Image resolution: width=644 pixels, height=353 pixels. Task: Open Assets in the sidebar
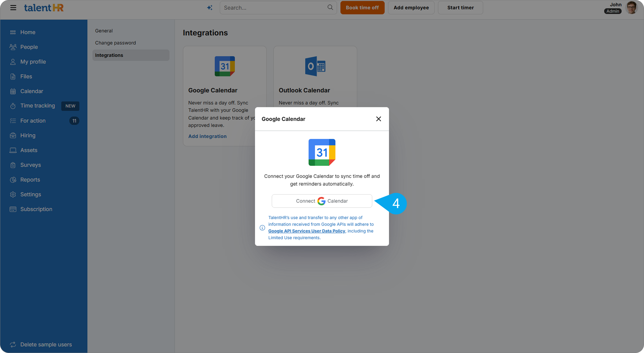pos(29,150)
